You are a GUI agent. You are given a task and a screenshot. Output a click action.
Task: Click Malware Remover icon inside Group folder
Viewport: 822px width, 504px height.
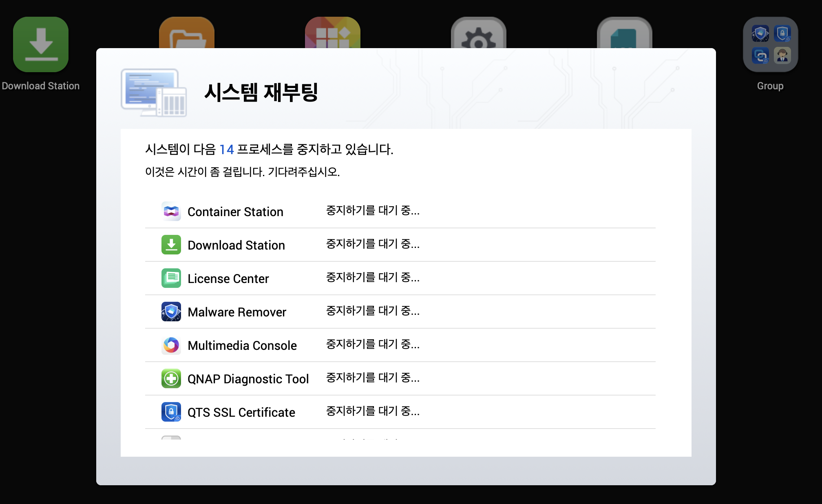coord(760,33)
